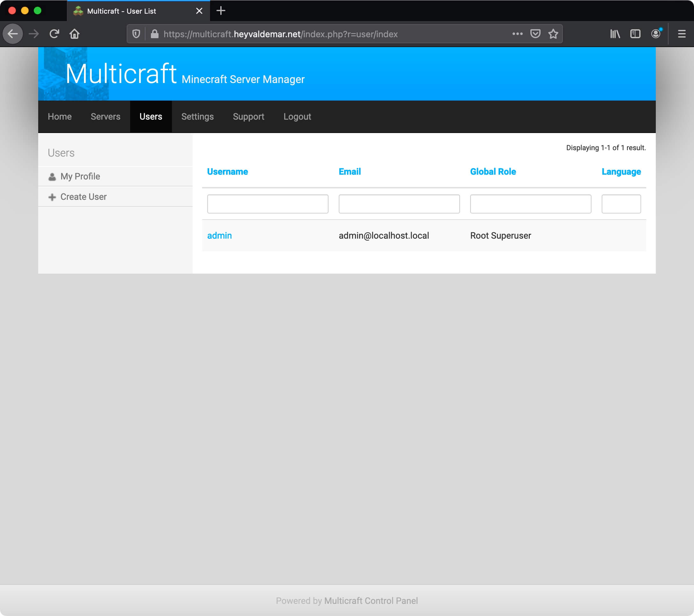Save page to Pocket icon
The width and height of the screenshot is (694, 616).
point(535,34)
